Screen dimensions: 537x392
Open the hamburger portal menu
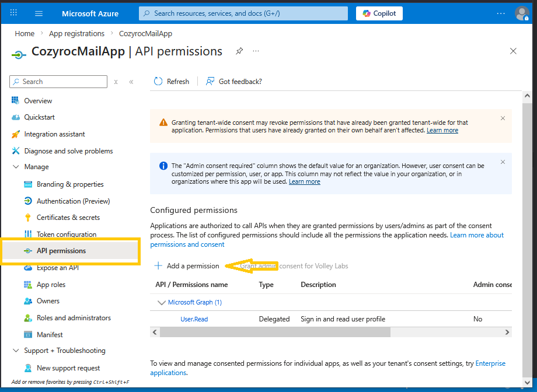(x=39, y=13)
